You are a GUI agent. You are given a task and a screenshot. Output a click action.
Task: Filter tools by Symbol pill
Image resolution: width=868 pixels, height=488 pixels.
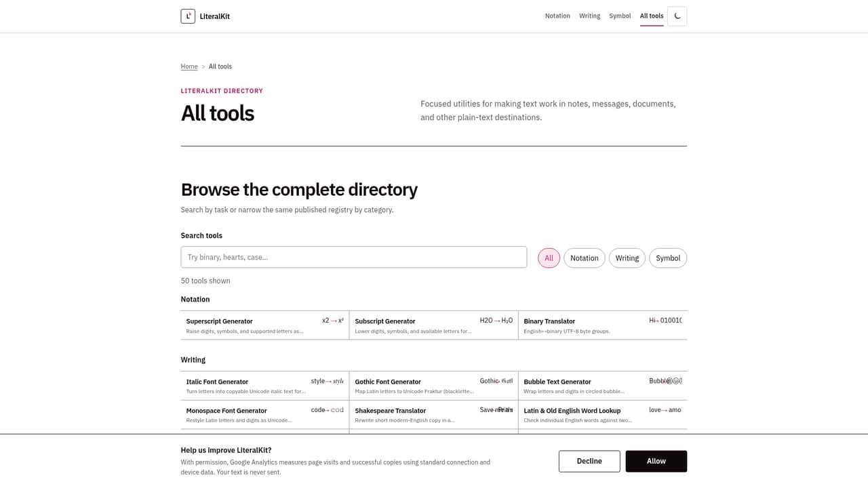(x=668, y=258)
